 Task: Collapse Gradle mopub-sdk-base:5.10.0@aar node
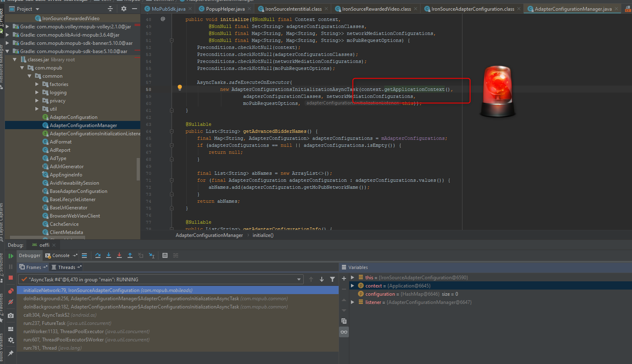click(7, 51)
